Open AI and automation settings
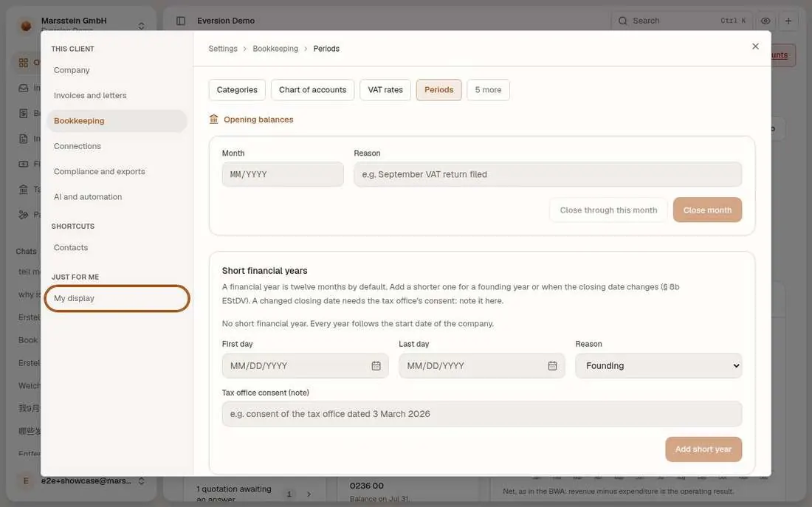Viewport: 812px width, 507px height. [117, 197]
